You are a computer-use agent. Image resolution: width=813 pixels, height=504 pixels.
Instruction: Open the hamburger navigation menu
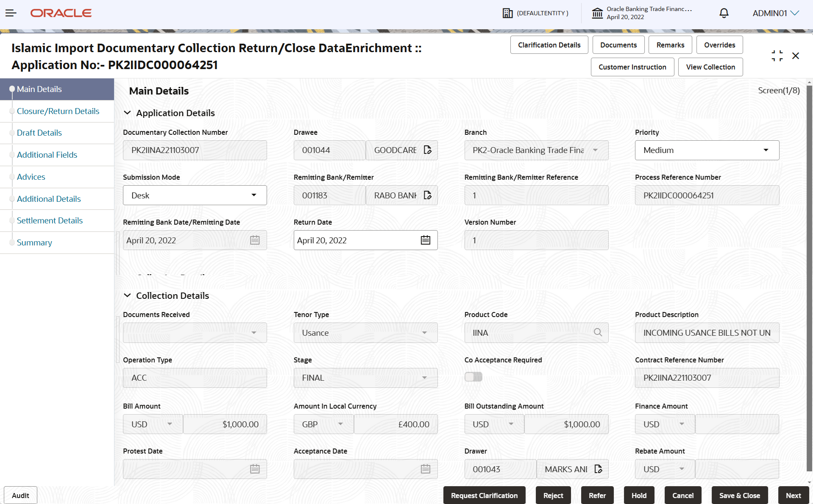[11, 13]
